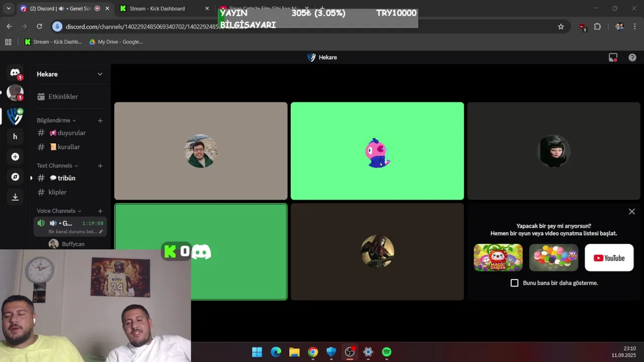Reload the current page
Viewport: 644px width, 362px height.
pos(39,27)
